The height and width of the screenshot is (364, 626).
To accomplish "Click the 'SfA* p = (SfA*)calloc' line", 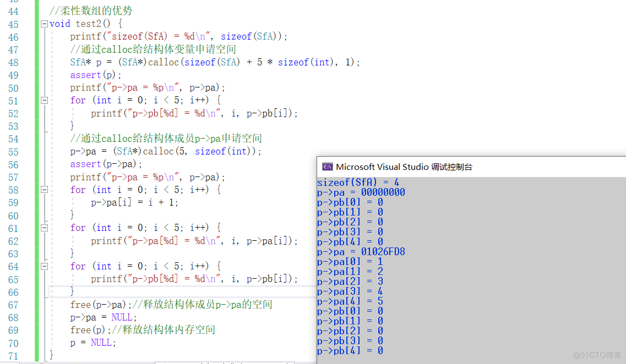I will point(215,62).
